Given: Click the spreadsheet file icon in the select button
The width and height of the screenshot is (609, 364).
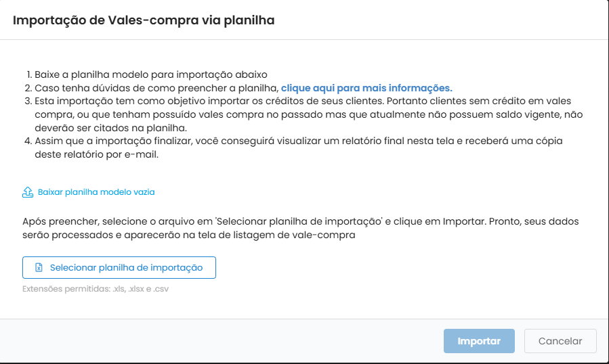Looking at the screenshot, I should tap(39, 267).
